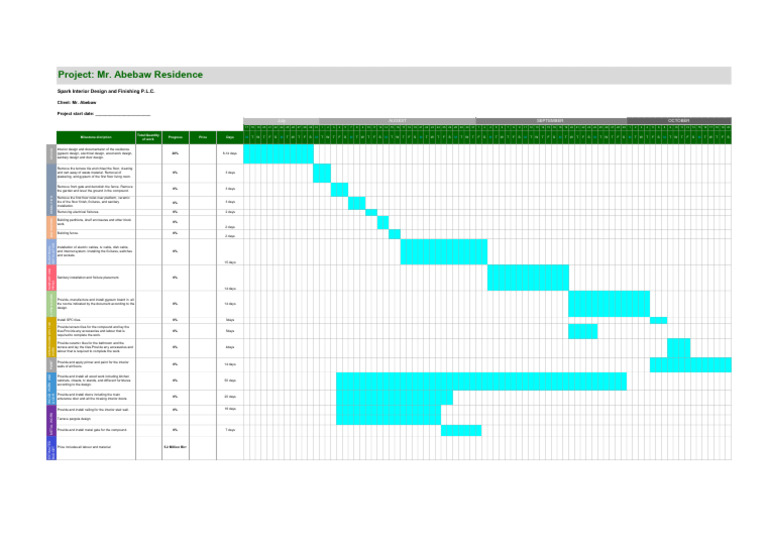Click 'Spark Interior Design and Finishing P.L.C.' line

(106, 92)
